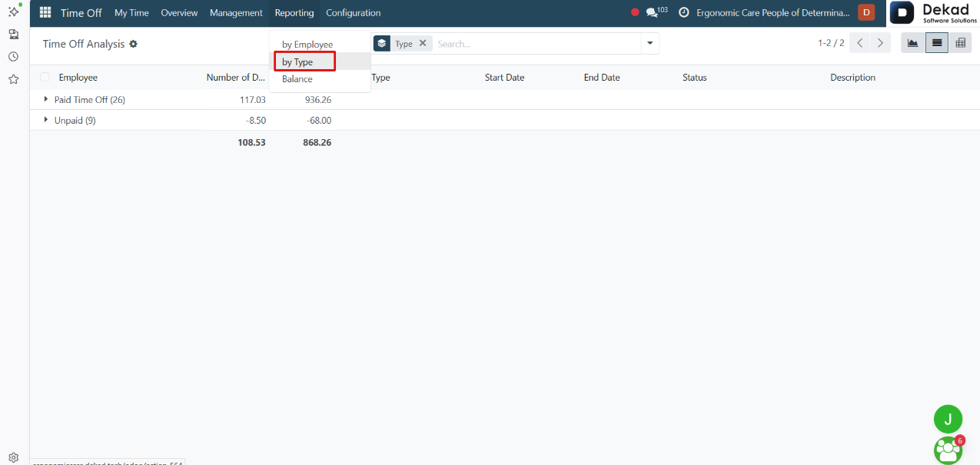Toggle the Reporting menu
This screenshot has height=465, width=980.
tap(294, 12)
